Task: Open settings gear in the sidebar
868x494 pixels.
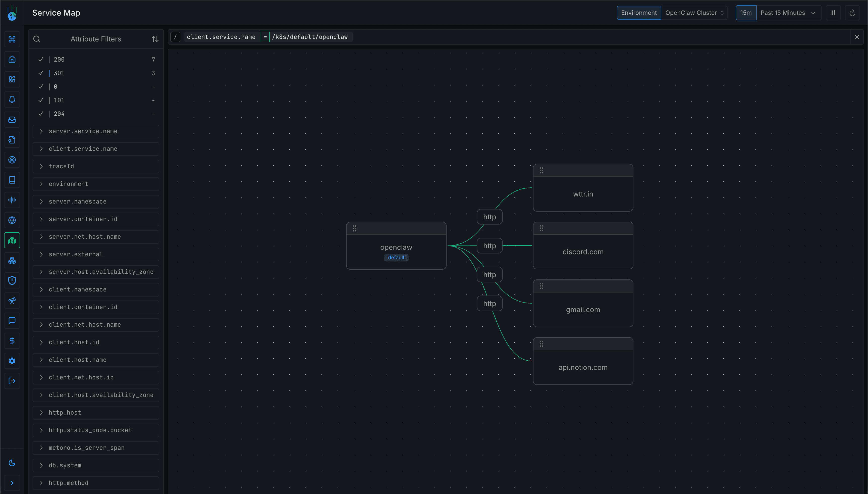Action: point(12,361)
